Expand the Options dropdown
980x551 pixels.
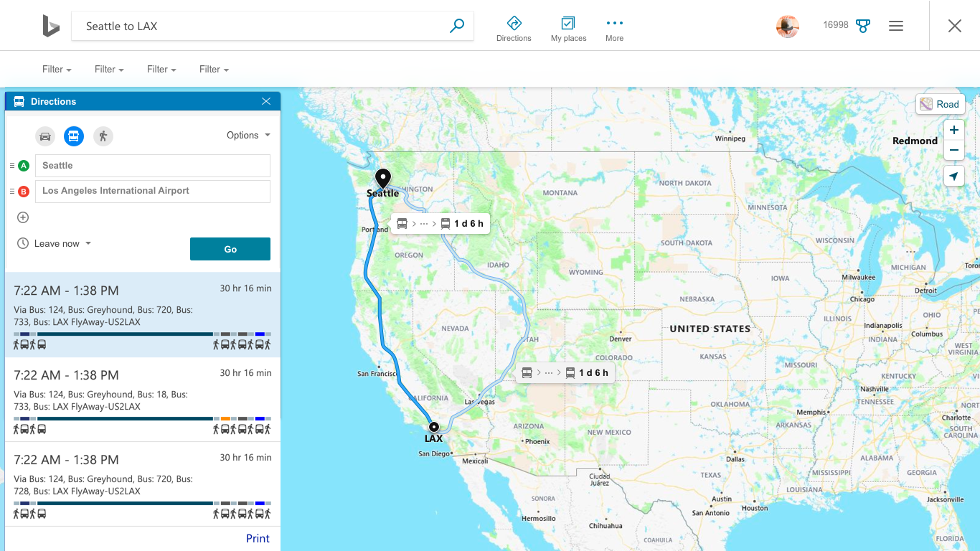click(248, 135)
